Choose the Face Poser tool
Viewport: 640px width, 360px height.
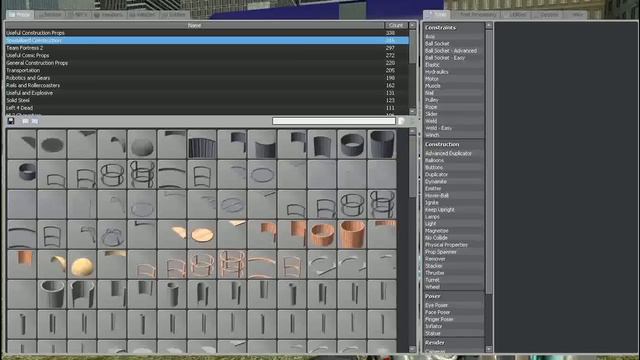[453, 312]
